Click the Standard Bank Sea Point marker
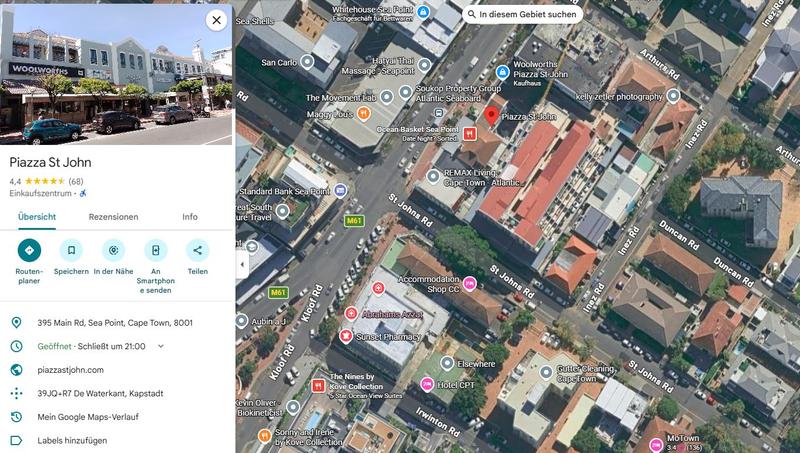Image resolution: width=800 pixels, height=453 pixels. pos(340,191)
